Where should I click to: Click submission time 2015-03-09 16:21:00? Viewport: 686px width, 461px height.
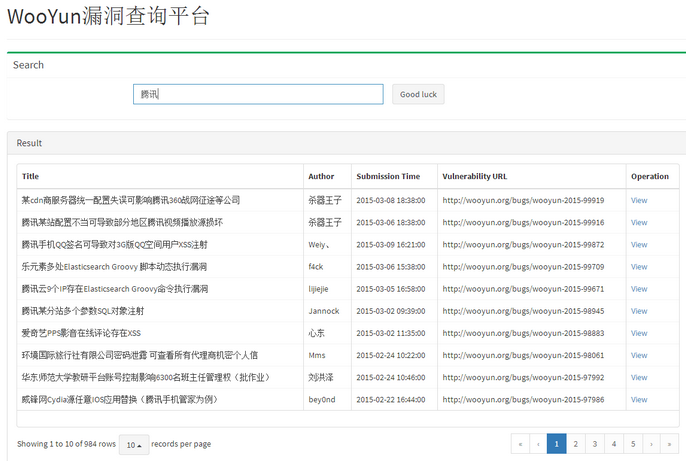(391, 244)
